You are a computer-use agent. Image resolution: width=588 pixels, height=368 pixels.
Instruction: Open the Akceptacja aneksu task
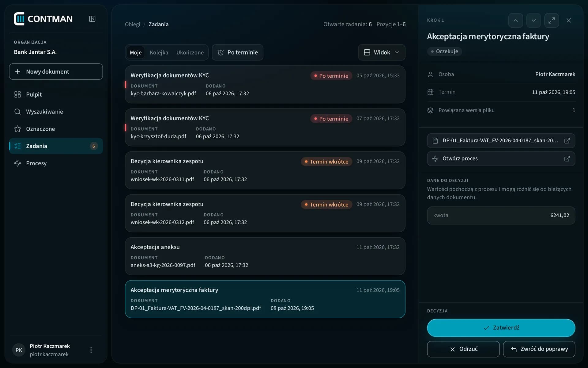click(265, 256)
